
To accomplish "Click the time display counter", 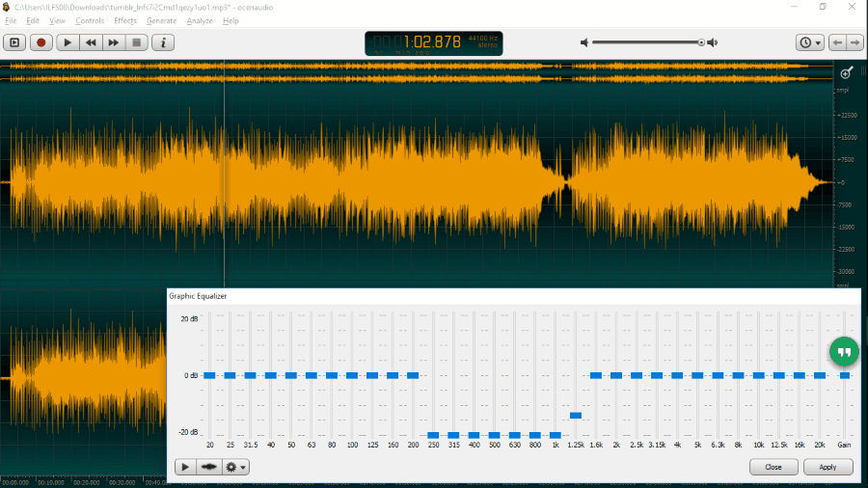I will 433,43.
